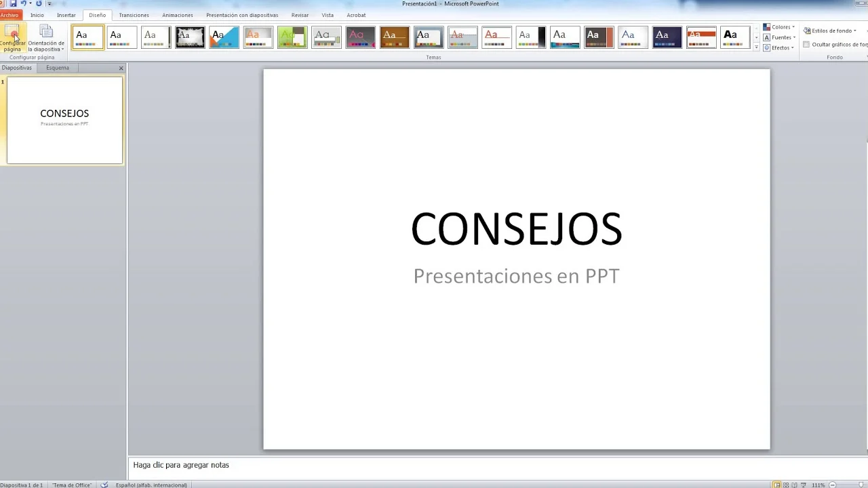Expand the Colores theme dropdown

(780, 27)
